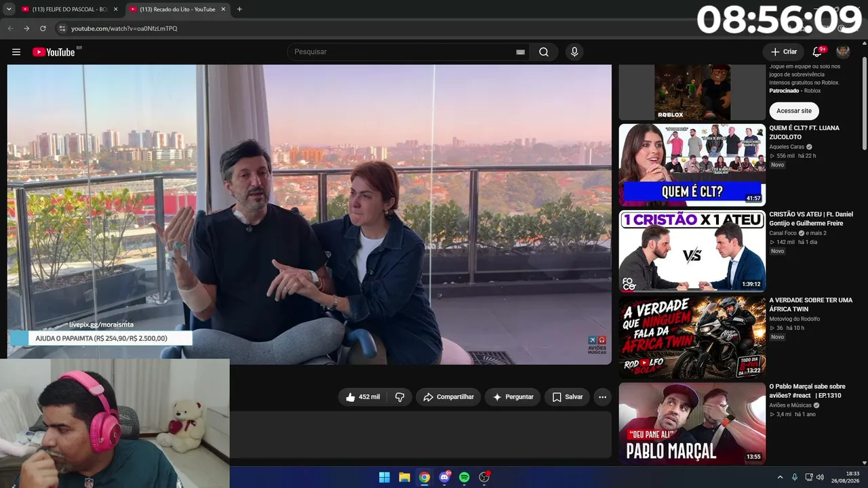Viewport: 868px width, 488px height.
Task: Open the more actions three-dot menu
Action: click(x=602, y=397)
